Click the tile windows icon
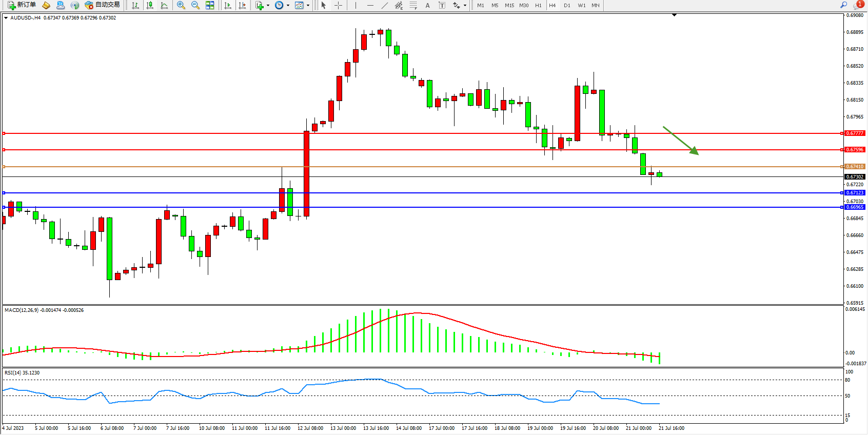868x435 pixels. point(210,5)
